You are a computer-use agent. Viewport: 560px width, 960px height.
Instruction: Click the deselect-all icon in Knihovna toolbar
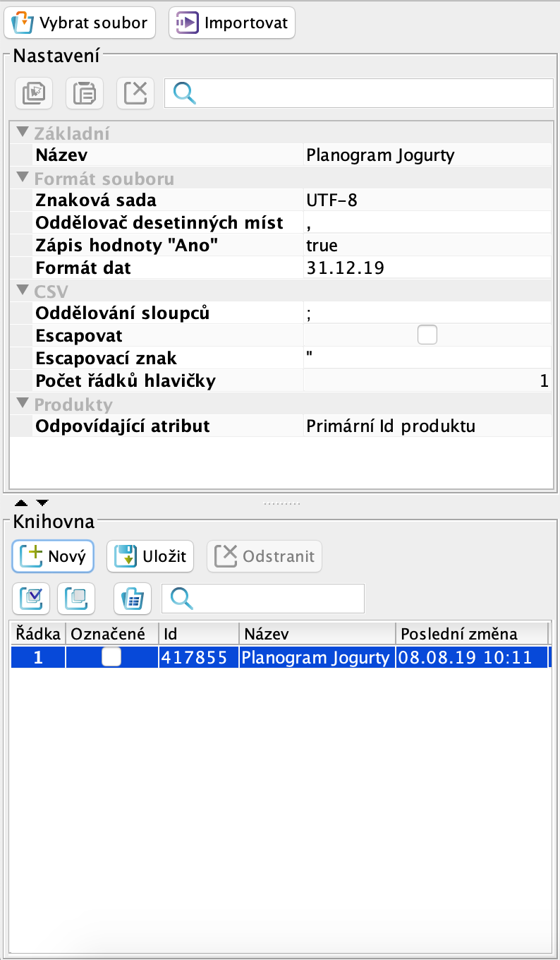pyautogui.click(x=75, y=599)
